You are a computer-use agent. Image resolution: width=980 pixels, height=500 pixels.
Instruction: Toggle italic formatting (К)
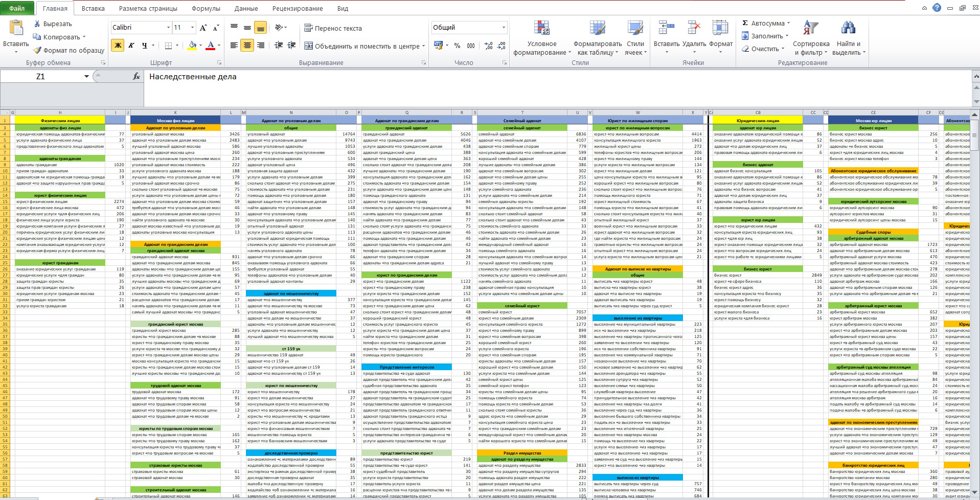point(131,46)
